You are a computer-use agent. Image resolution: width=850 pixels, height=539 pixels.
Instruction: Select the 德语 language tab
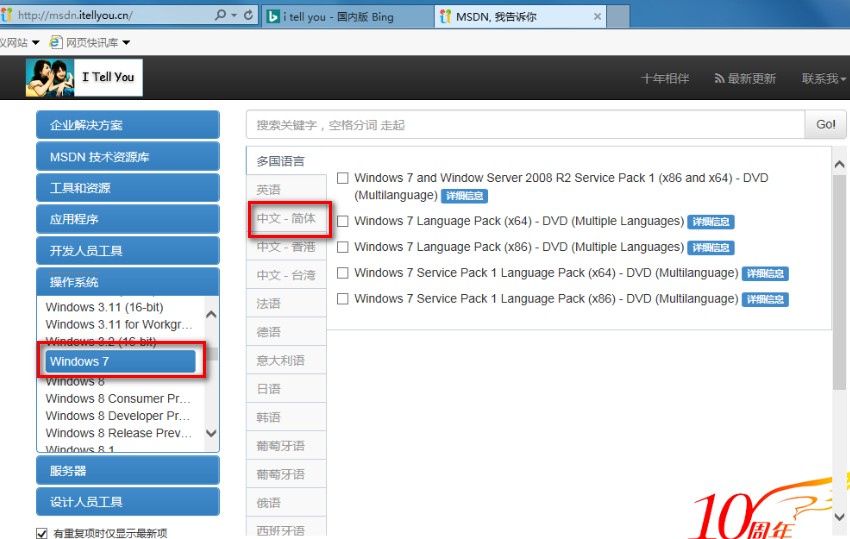[x=286, y=332]
